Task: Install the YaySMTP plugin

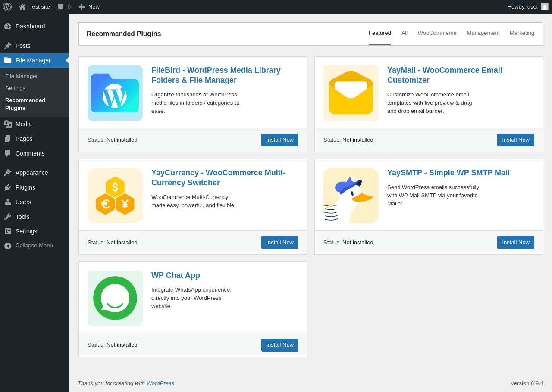Action: [515, 243]
